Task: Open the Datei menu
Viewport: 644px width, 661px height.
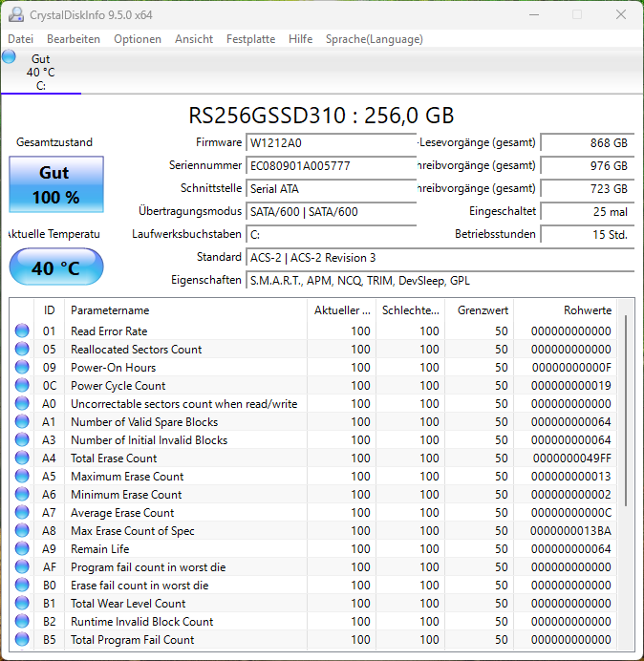Action: click(20, 39)
